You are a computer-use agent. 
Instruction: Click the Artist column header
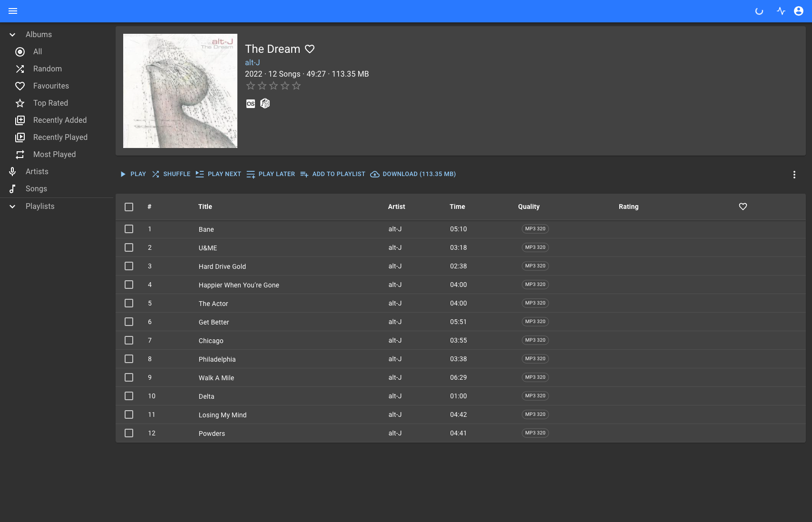tap(396, 207)
